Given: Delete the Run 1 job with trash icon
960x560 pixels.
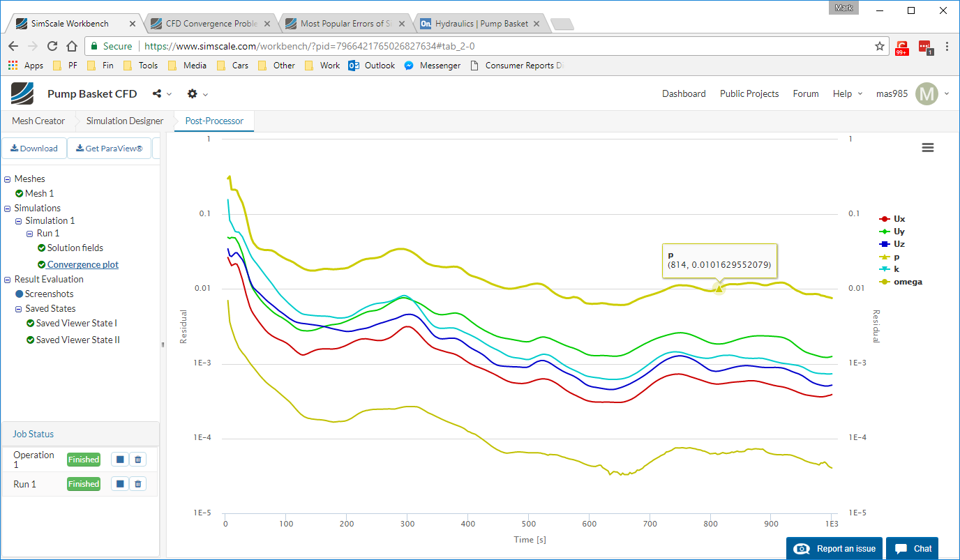Looking at the screenshot, I should coord(138,484).
